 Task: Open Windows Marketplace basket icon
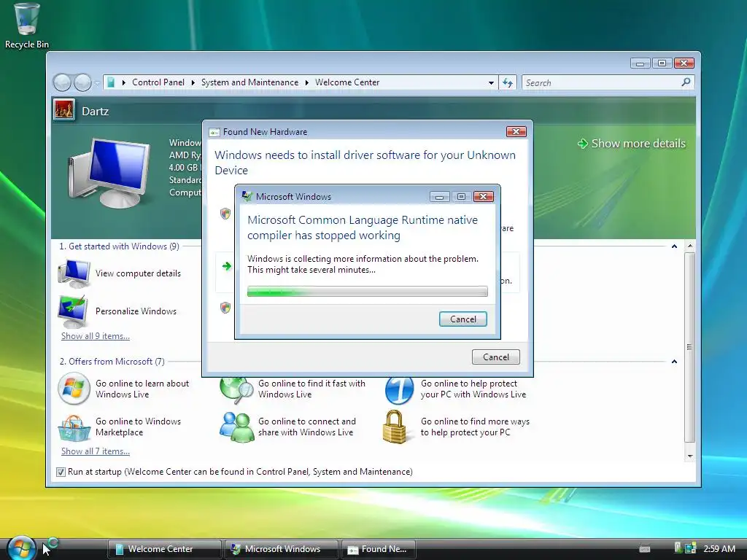(x=74, y=427)
